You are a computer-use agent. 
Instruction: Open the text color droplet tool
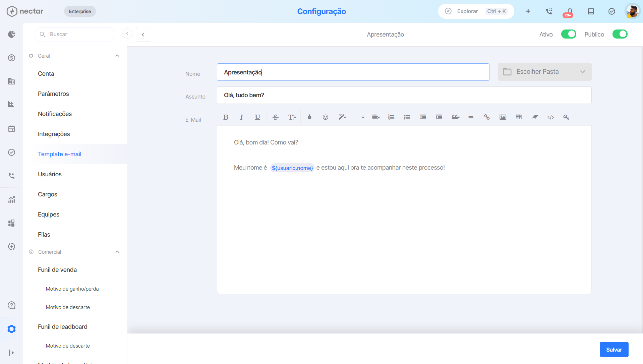tap(309, 117)
